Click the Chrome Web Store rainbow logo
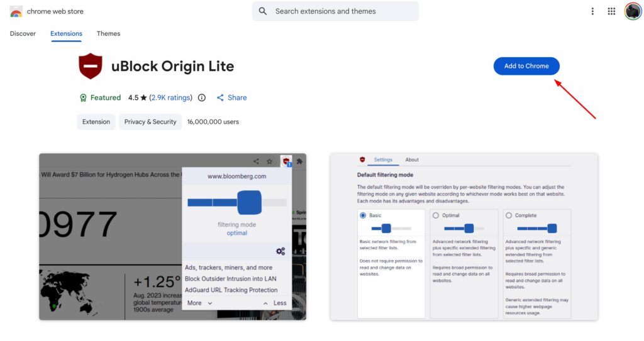 click(16, 11)
